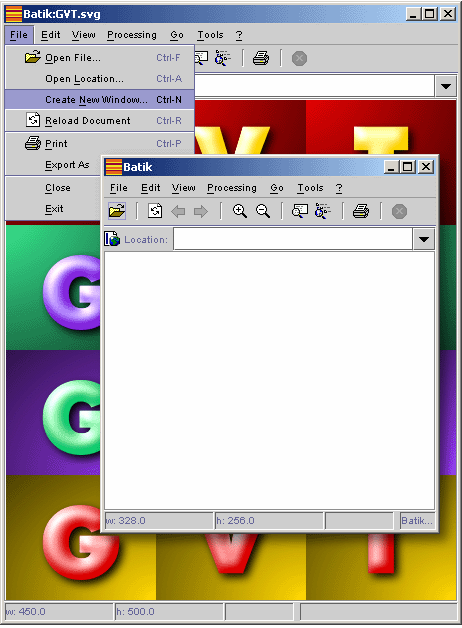Viewport: 462px width, 628px height.
Task: Maximize the GVT.svg window
Action: point(430,14)
